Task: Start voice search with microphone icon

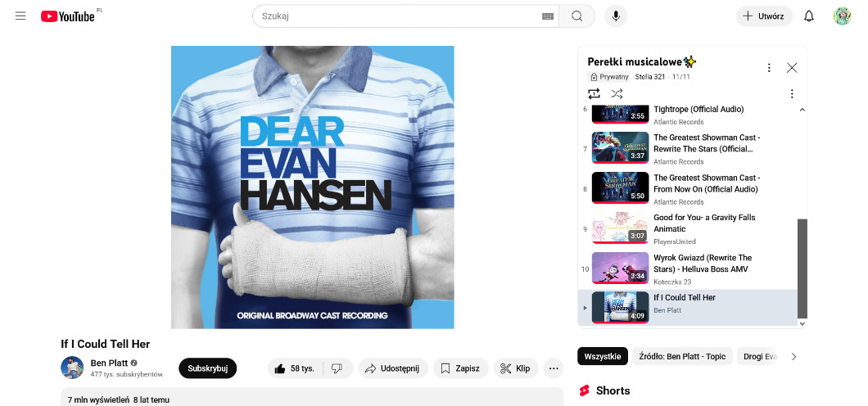Action: (616, 16)
